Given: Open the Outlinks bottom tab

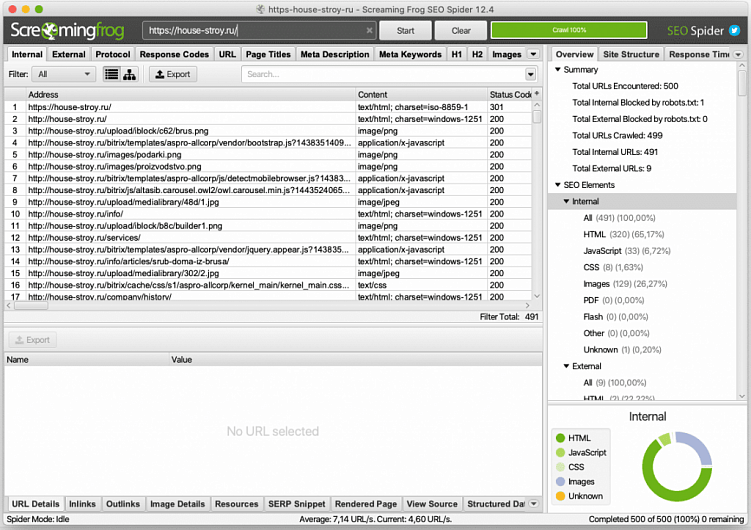Looking at the screenshot, I should click(123, 504).
